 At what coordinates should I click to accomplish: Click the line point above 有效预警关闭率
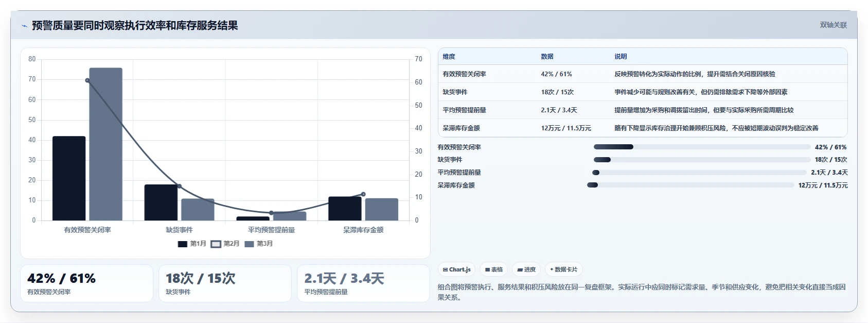click(x=87, y=80)
